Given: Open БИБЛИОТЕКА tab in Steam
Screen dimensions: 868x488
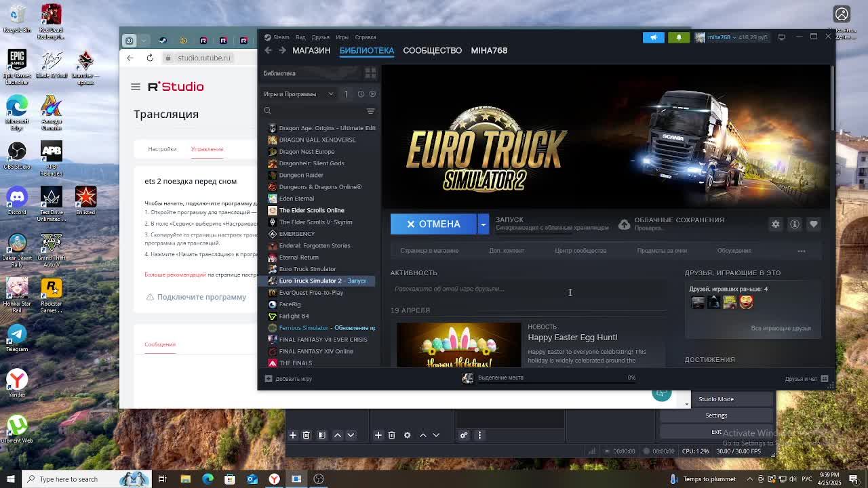Looking at the screenshot, I should (x=367, y=50).
